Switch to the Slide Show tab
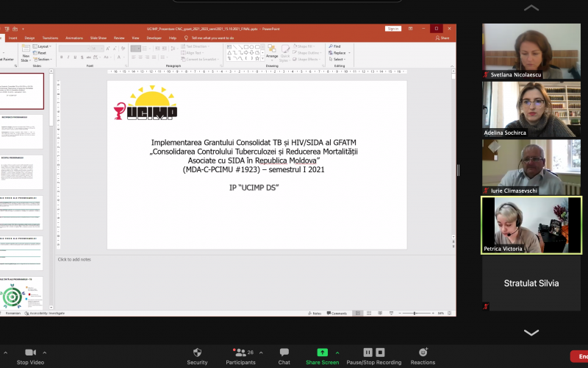 pos(98,38)
